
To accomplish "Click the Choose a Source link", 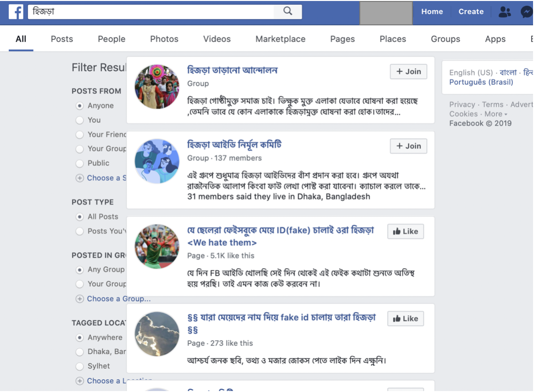I will pyautogui.click(x=106, y=178).
